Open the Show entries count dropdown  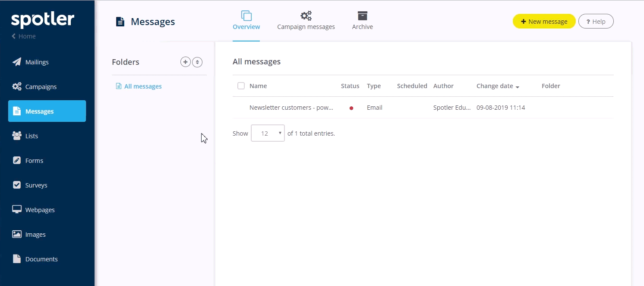tap(268, 133)
